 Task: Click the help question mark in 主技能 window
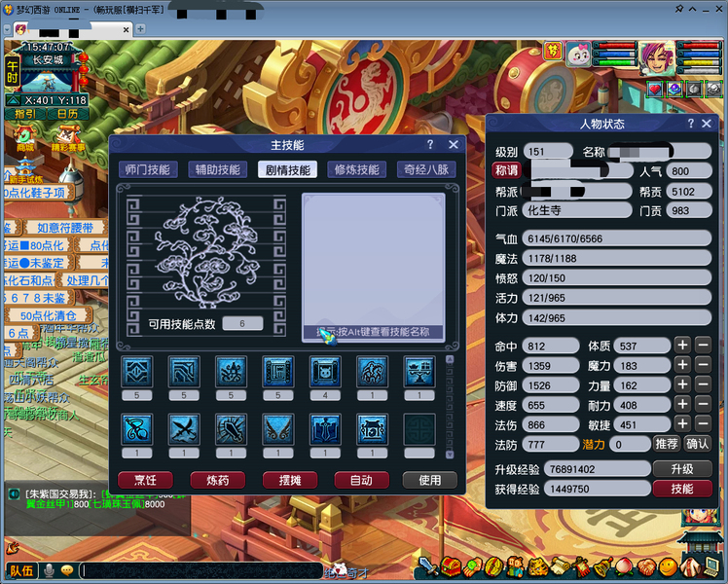430,145
